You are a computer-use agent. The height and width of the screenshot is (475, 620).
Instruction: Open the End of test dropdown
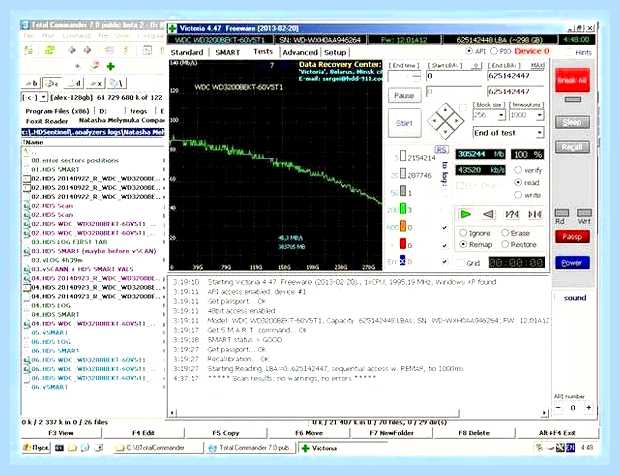click(540, 133)
